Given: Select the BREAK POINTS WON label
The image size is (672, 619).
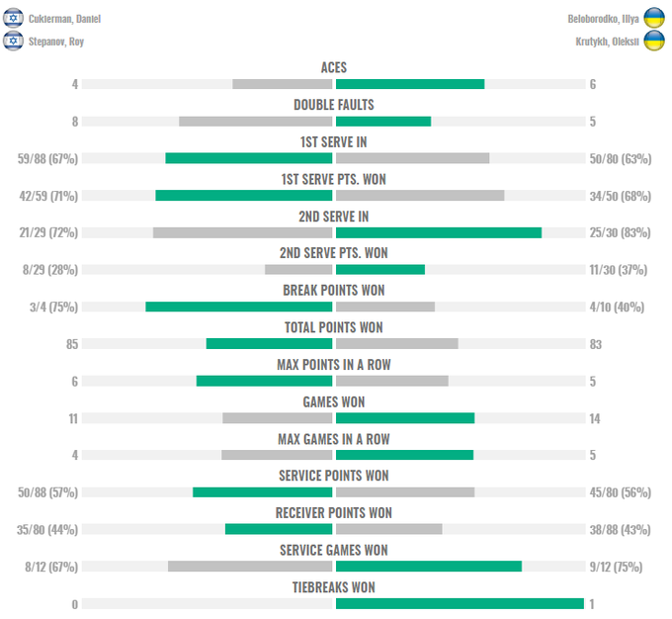Looking at the screenshot, I should click(x=334, y=291).
